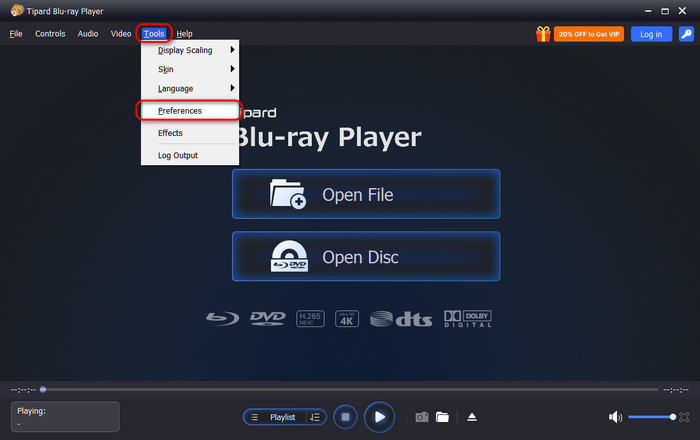Click the Playing info box

65,417
